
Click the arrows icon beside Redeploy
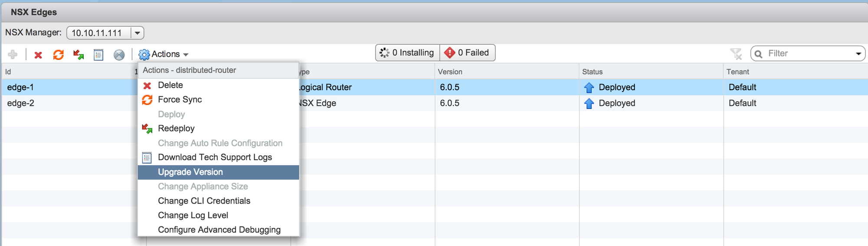[x=147, y=128]
